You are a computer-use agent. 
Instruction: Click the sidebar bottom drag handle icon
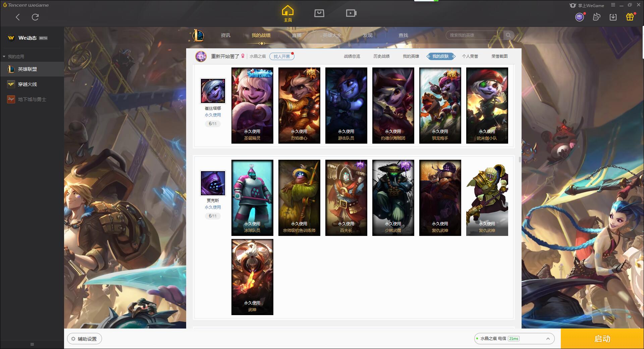(32, 344)
